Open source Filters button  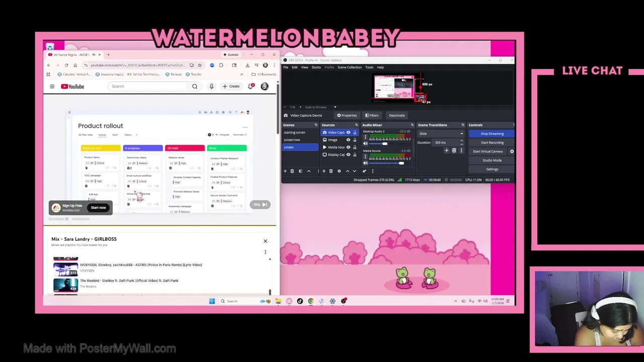point(372,116)
